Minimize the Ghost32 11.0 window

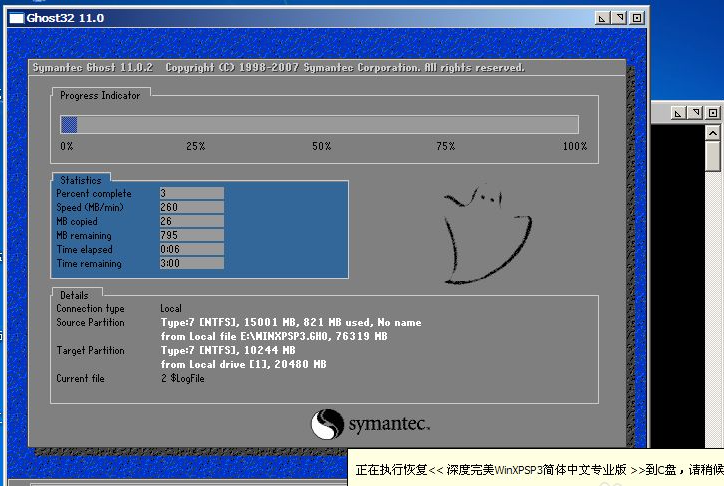coord(601,18)
